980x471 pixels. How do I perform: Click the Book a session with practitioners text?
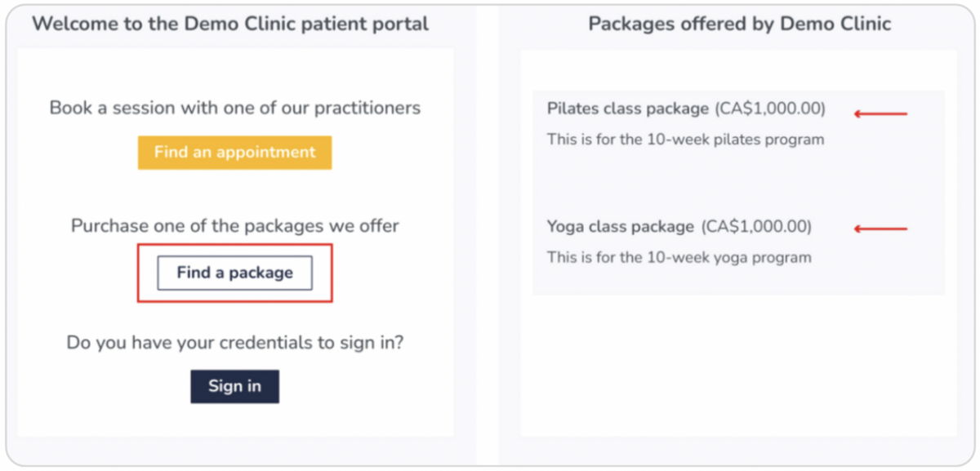pyautogui.click(x=235, y=108)
